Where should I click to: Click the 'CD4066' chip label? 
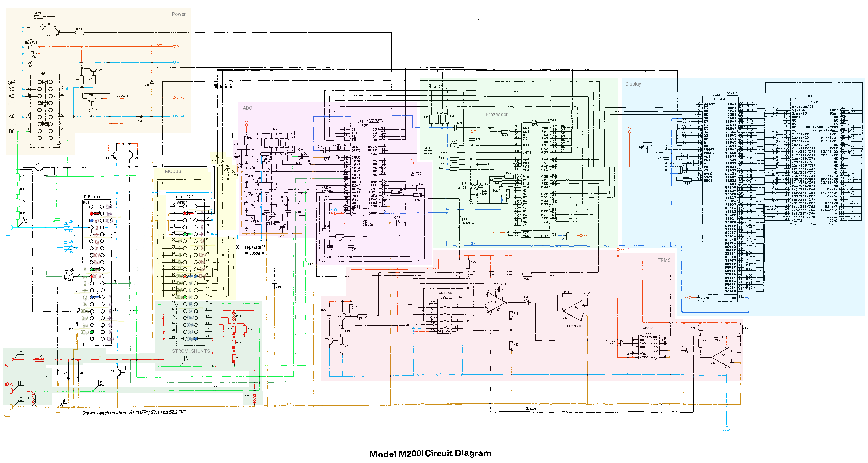coord(445,293)
